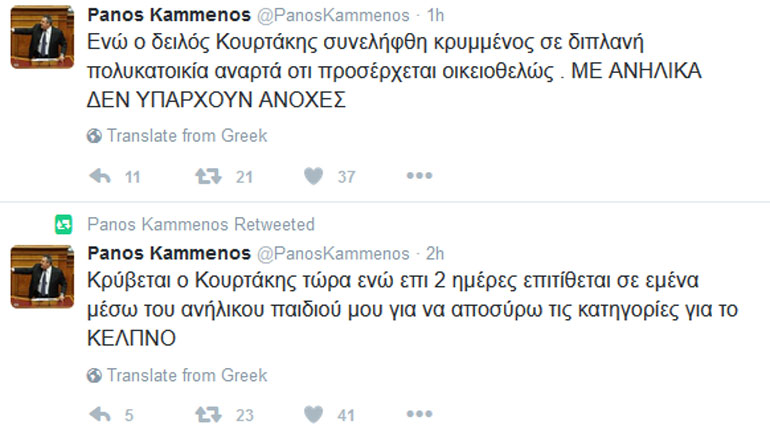This screenshot has width=770, height=437.
Task: Click the Panos Kammenos Retweeted label
Action: click(201, 225)
